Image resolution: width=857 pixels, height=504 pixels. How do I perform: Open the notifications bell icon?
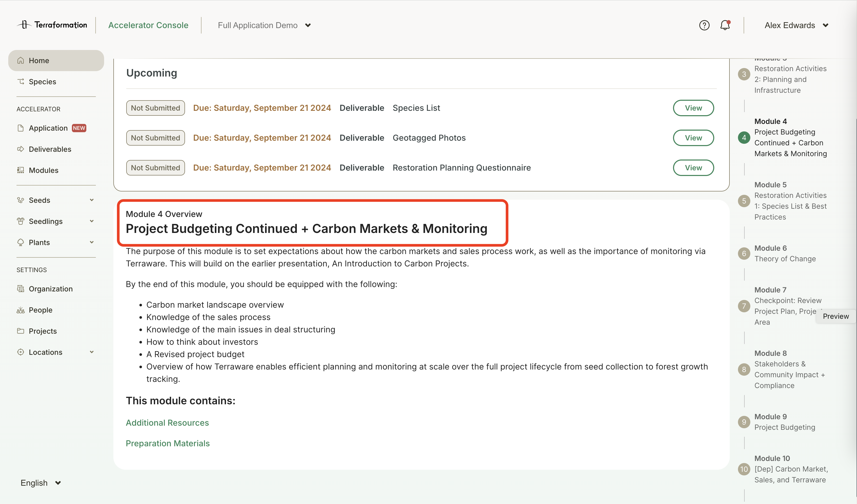725,25
